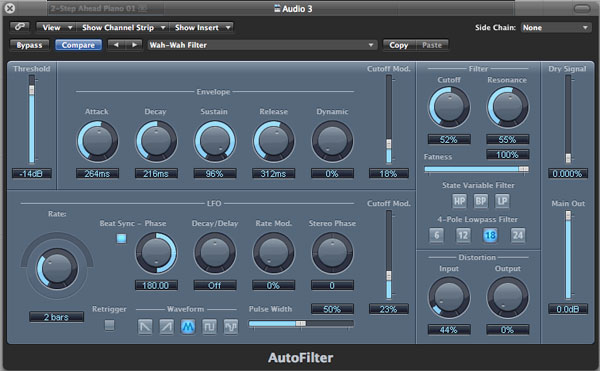This screenshot has height=371, width=600.
Task: Click the Decay envelope knob
Action: pyautogui.click(x=156, y=142)
